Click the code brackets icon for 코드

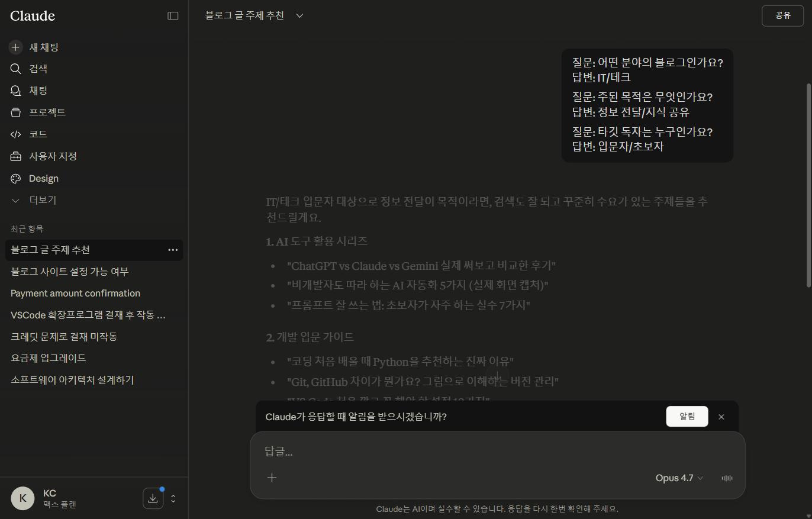pos(16,134)
